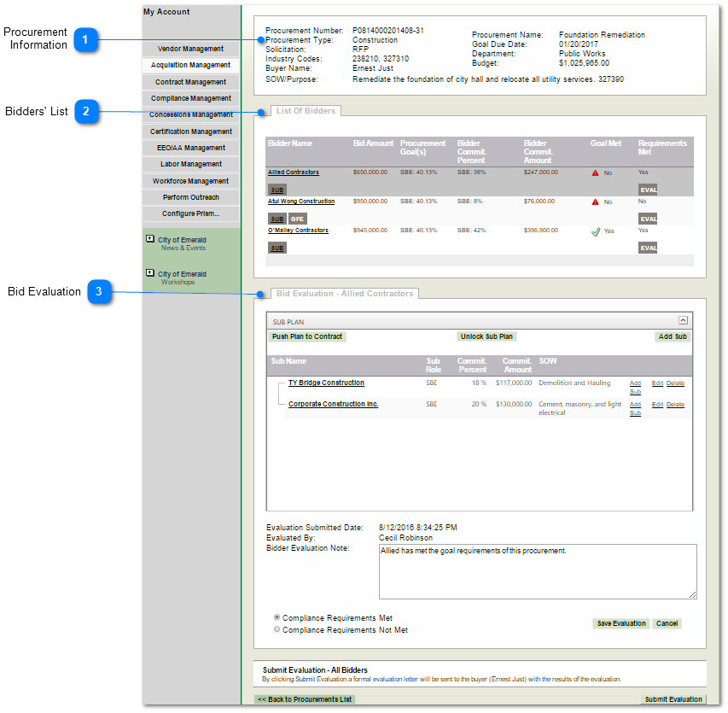The width and height of the screenshot is (728, 713).
Task: Click green checkmark icon for O'Malley Contractors
Action: 596,231
